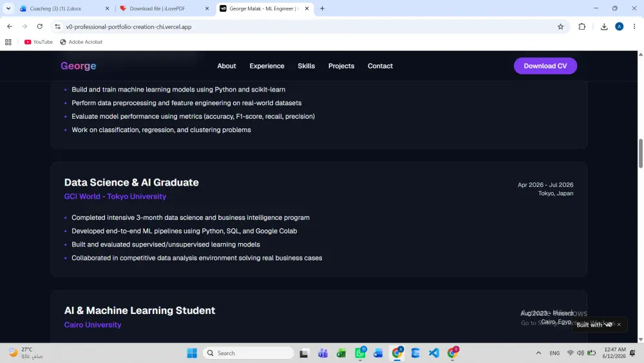Open the Chrome apps grid shortcut
Image resolution: width=644 pixels, height=363 pixels.
pyautogui.click(x=8, y=42)
